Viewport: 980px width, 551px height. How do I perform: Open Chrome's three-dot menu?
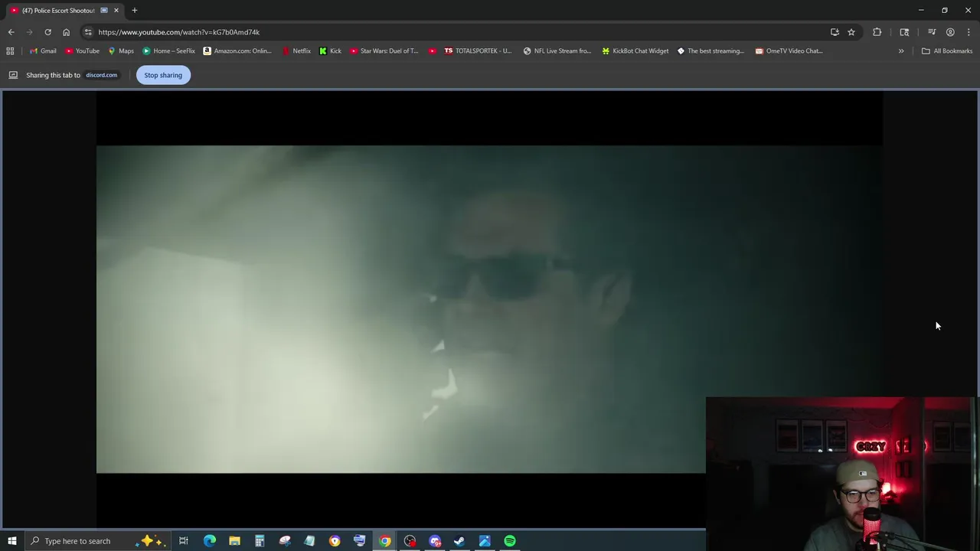tap(969, 32)
